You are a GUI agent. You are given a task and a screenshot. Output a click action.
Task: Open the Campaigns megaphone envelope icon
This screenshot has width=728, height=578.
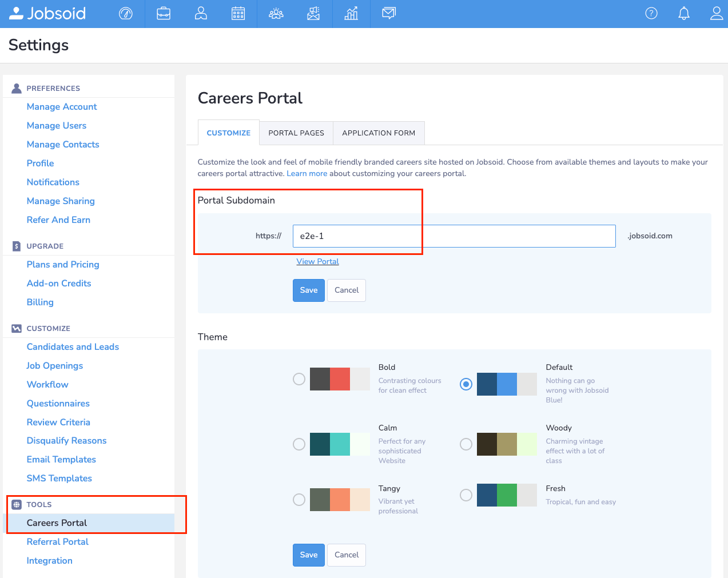coord(313,13)
